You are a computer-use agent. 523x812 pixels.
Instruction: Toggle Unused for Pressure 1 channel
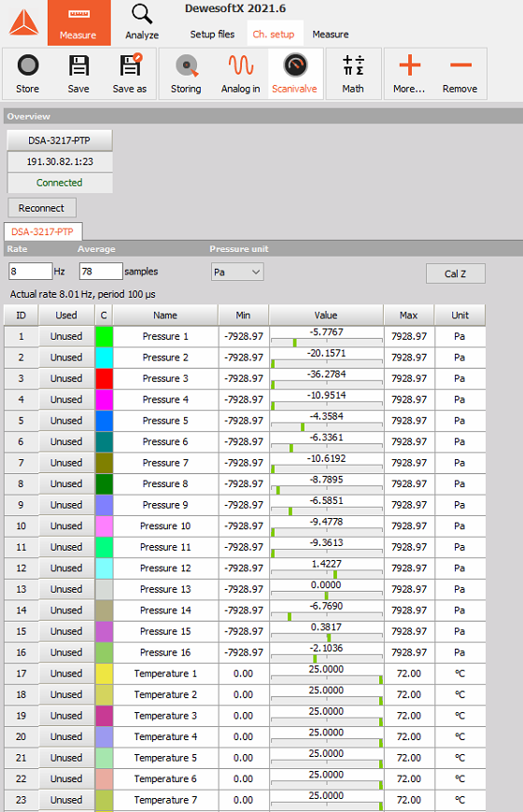(x=66, y=336)
